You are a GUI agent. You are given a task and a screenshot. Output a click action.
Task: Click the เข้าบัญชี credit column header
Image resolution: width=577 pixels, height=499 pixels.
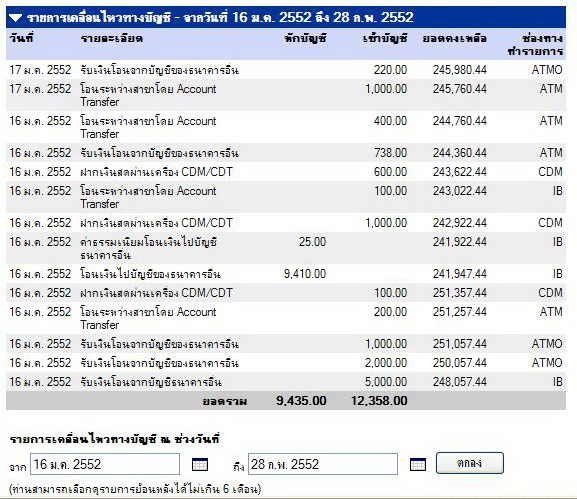tap(385, 38)
